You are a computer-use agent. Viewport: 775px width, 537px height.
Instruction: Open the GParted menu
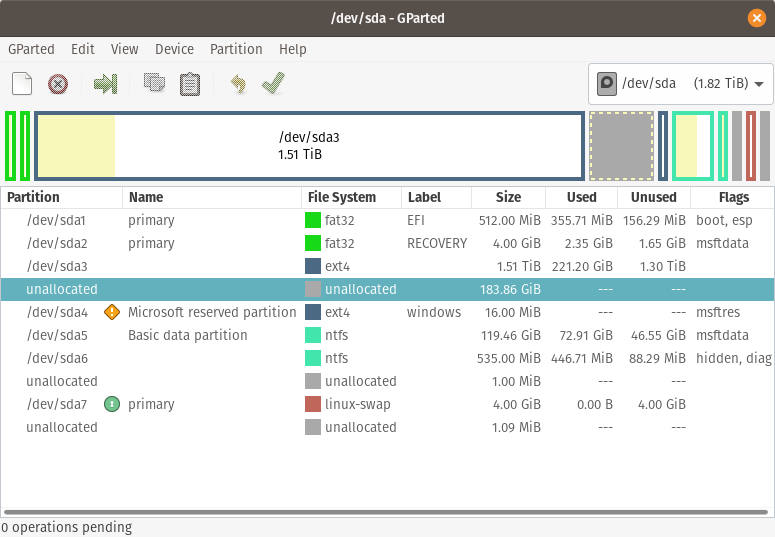[31, 49]
